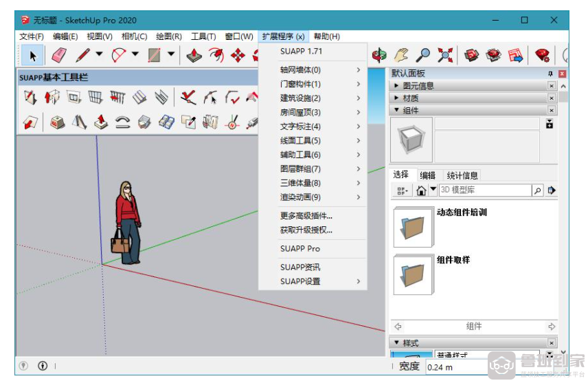Click the geolocation info icon in status bar
This screenshot has width=588, height=383.
tap(43, 365)
